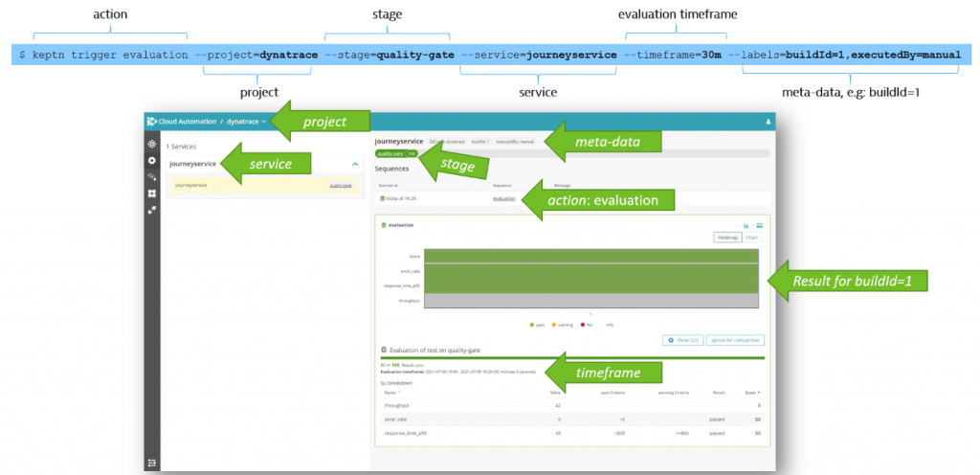
Task: Open the sequences sidebar icon
Action: pos(152,177)
